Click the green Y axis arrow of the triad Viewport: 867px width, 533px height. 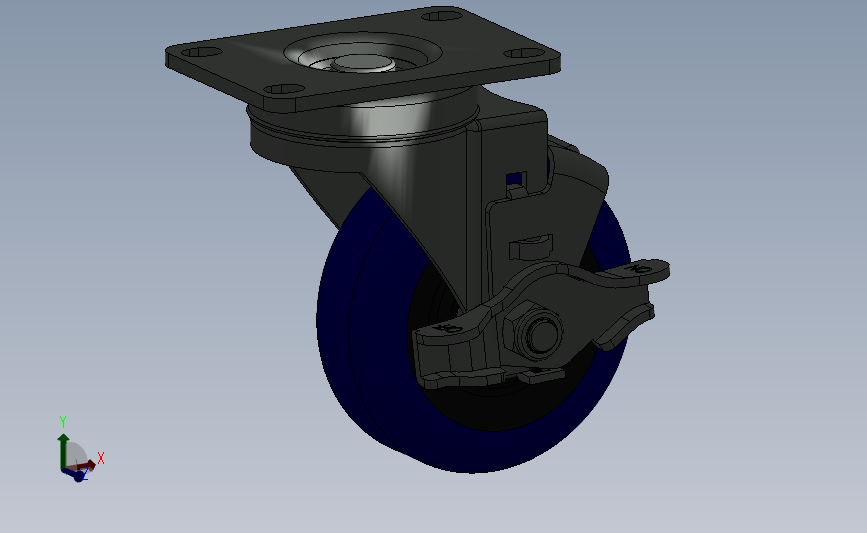pos(63,451)
